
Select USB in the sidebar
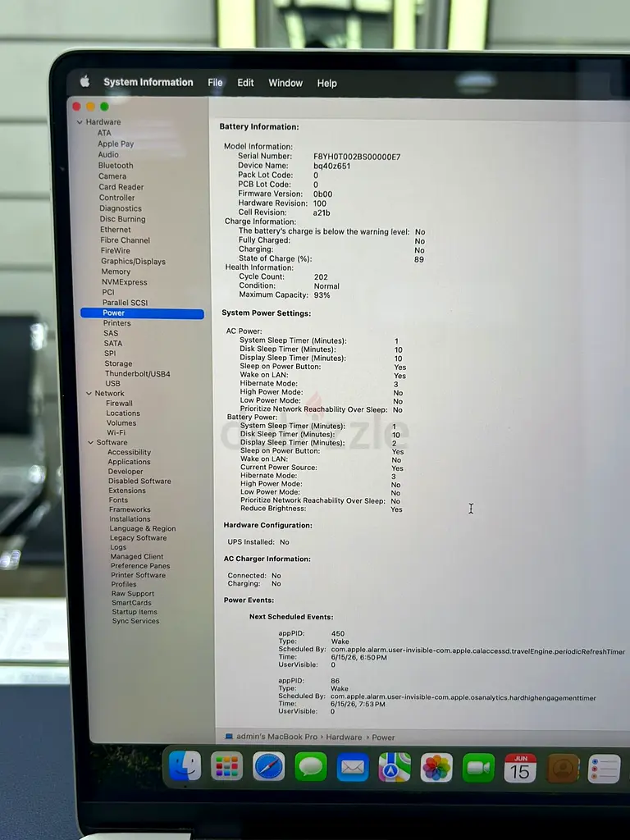click(112, 384)
